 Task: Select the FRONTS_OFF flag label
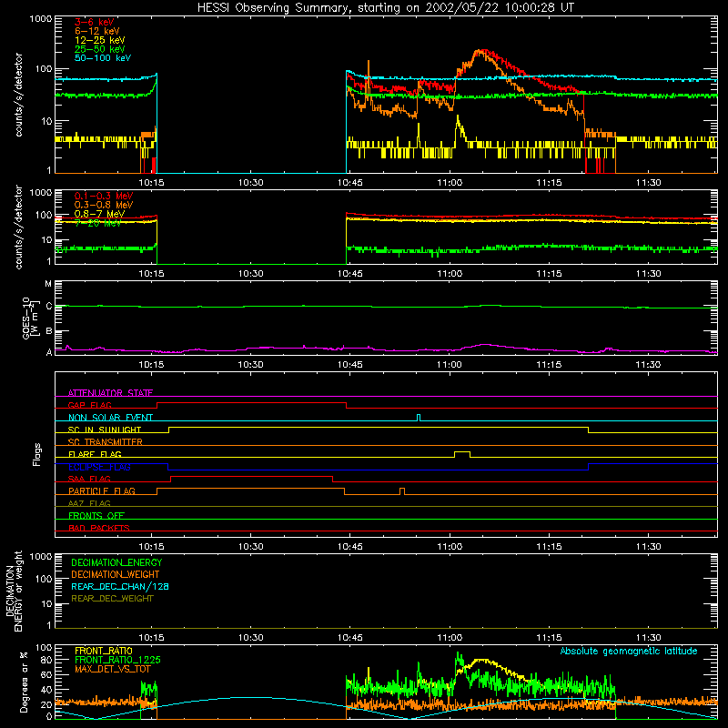96,515
